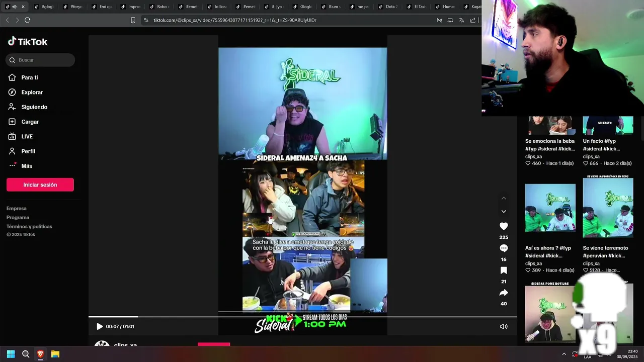The height and width of the screenshot is (362, 644).
Task: Open Términos y políticas link
Action: pos(29,227)
